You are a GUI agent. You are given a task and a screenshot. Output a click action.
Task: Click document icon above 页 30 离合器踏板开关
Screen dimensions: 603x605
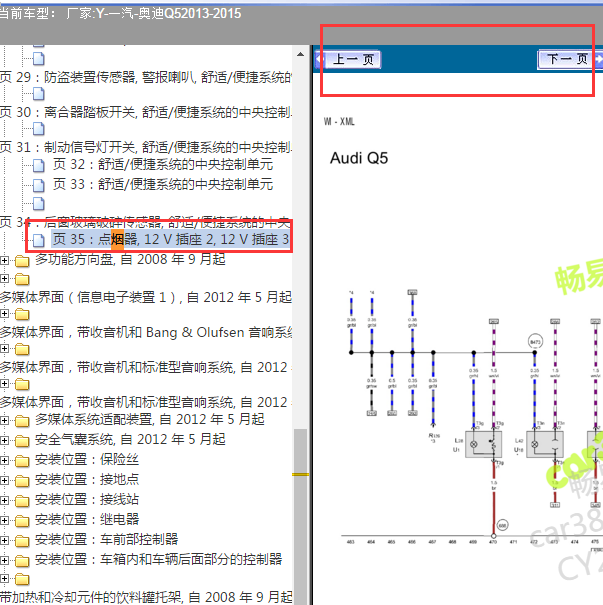(39, 93)
